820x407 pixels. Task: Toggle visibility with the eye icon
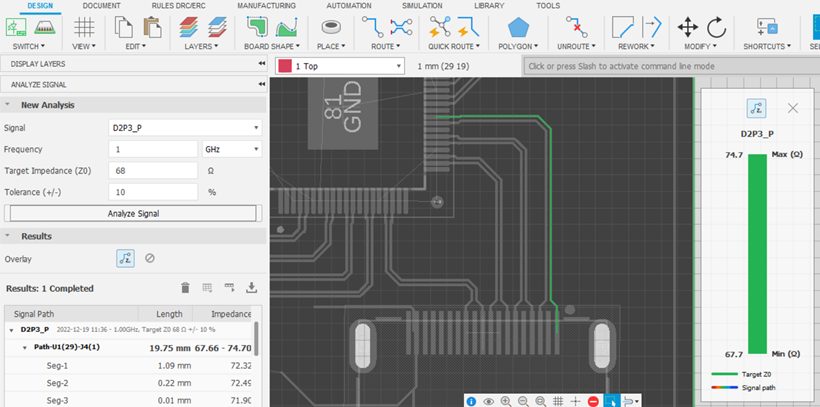click(488, 400)
